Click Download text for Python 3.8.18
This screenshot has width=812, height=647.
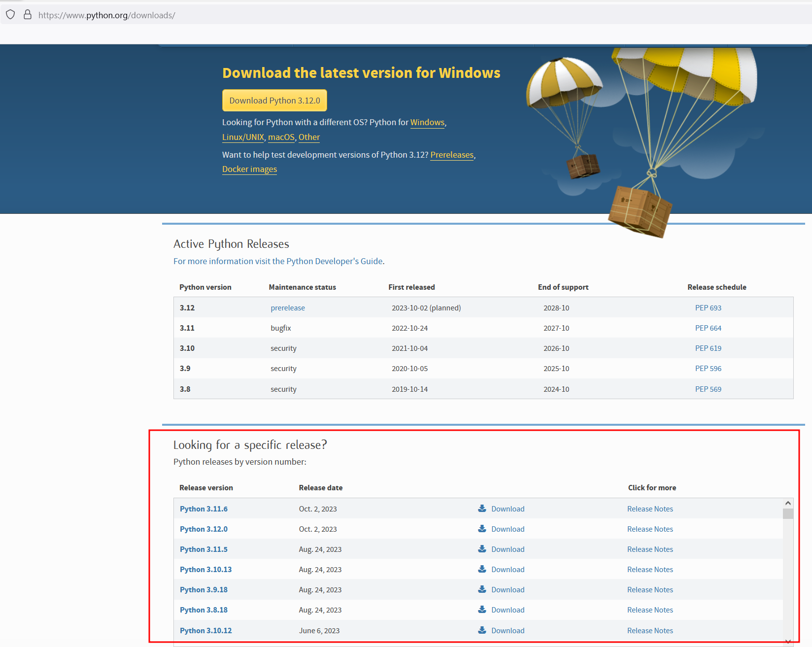coord(507,610)
